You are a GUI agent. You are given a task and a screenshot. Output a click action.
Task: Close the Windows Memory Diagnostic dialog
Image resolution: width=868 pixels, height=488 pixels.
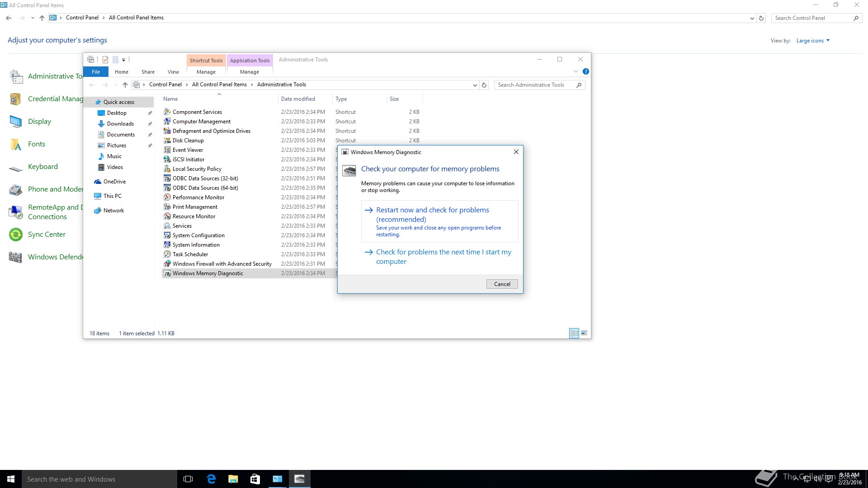tap(516, 152)
